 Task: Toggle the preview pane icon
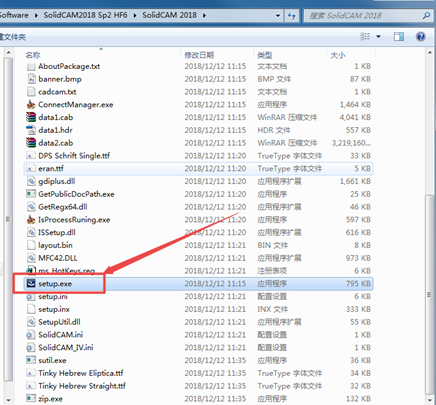(x=399, y=36)
